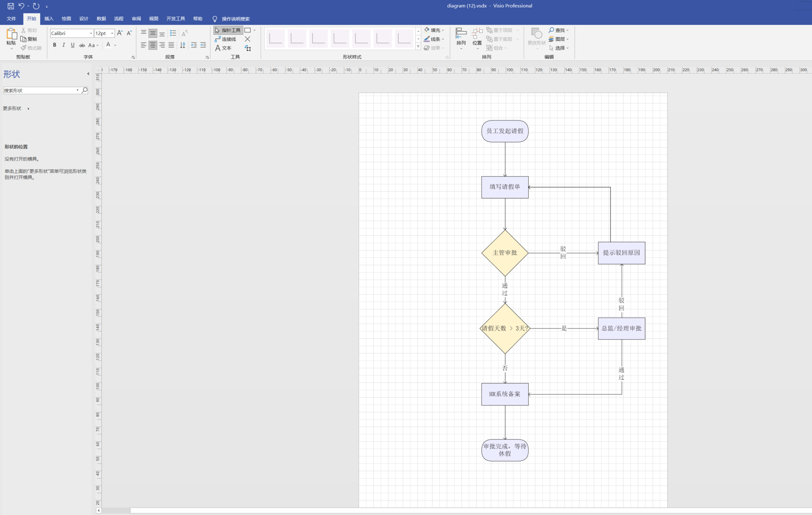This screenshot has height=515, width=812.
Task: Open the quick access toolbar customize dropdown
Action: click(x=47, y=7)
